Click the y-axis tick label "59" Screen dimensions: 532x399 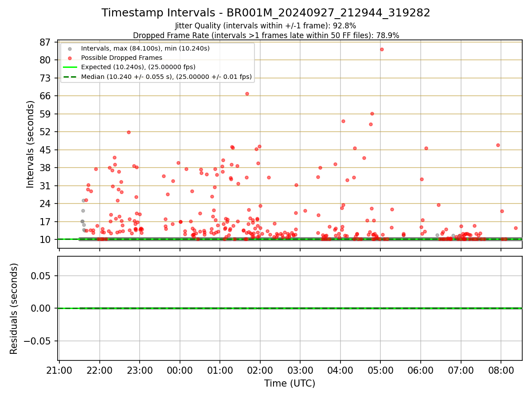(46, 114)
